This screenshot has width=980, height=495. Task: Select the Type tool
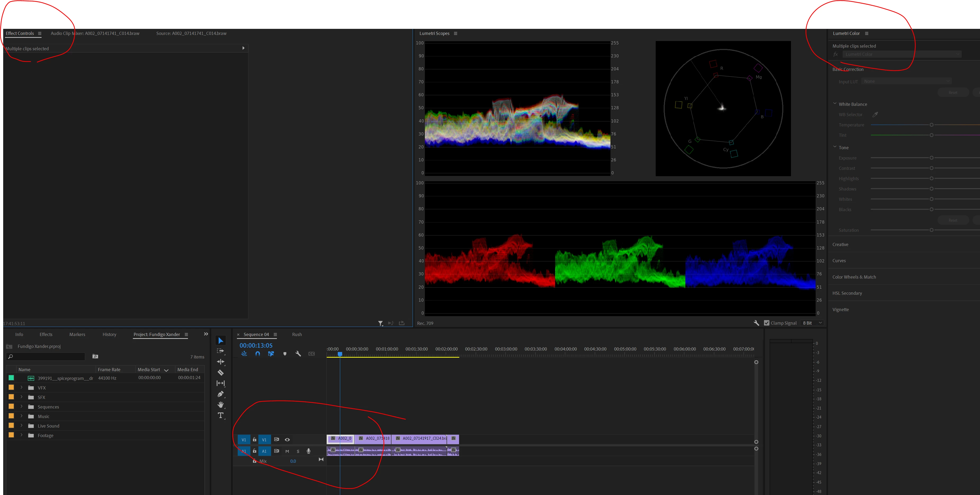click(220, 415)
